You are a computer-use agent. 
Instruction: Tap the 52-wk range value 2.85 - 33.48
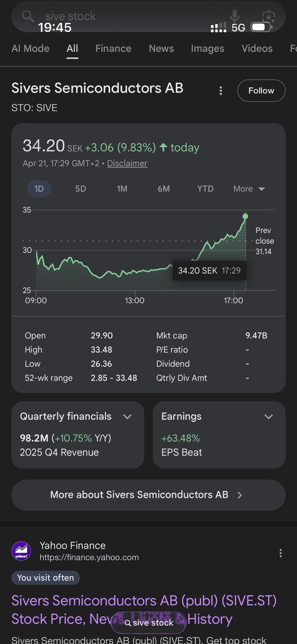pos(114,378)
